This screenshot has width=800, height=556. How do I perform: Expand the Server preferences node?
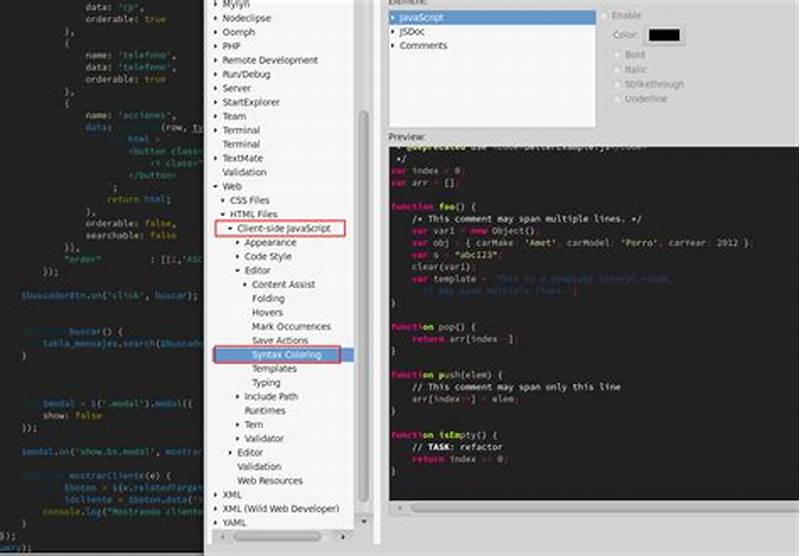[216, 88]
